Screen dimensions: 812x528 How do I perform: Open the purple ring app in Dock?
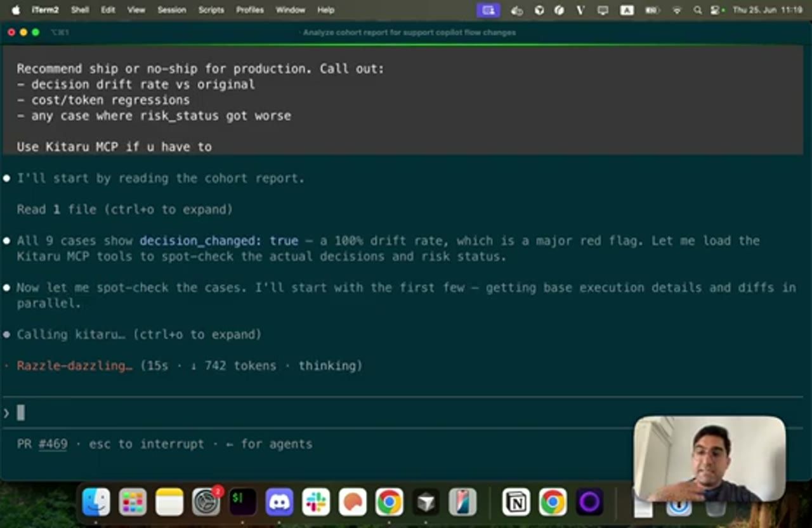click(589, 502)
